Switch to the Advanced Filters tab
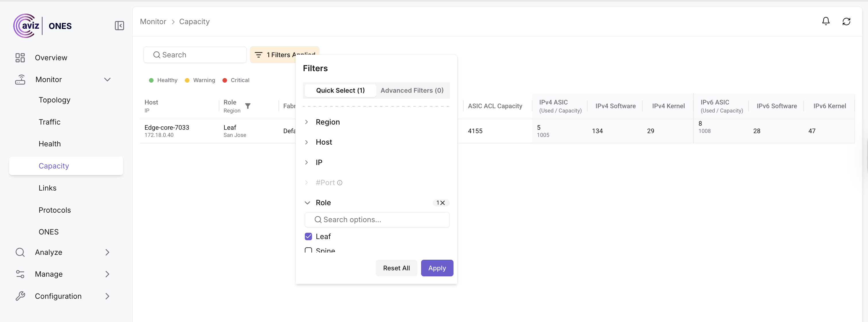 (x=412, y=90)
